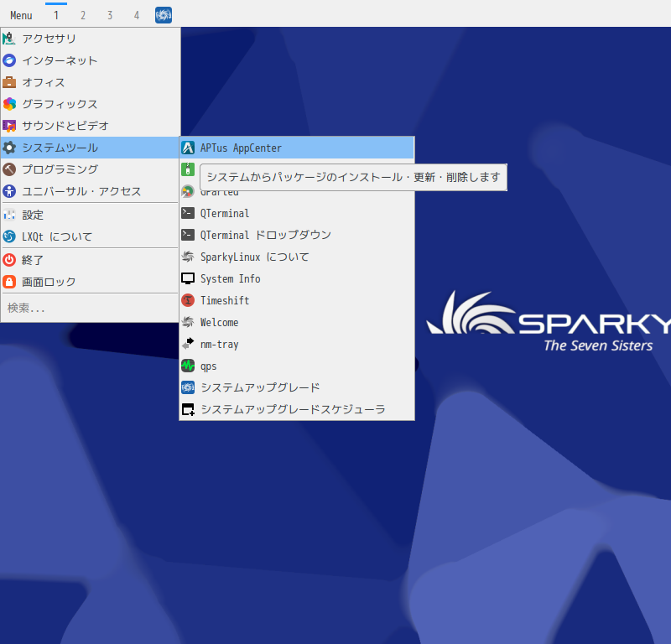Open the アクセサリ category

tap(91, 39)
